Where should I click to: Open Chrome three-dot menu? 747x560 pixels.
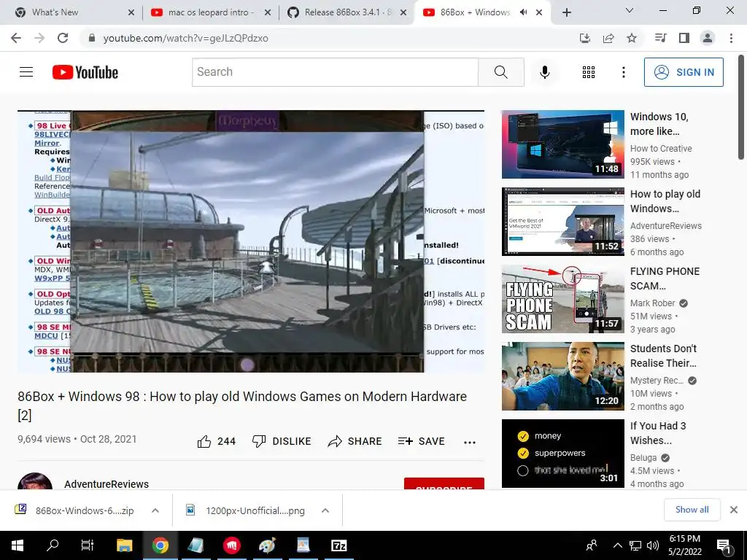point(731,38)
